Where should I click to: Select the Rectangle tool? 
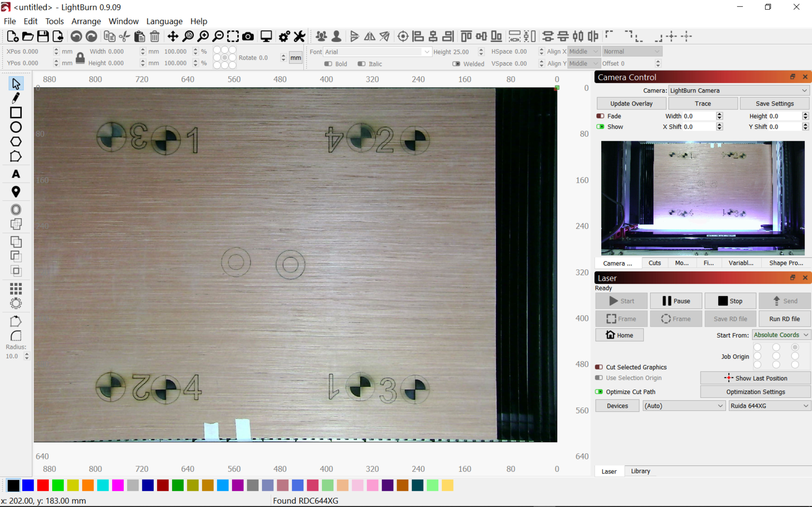15,113
